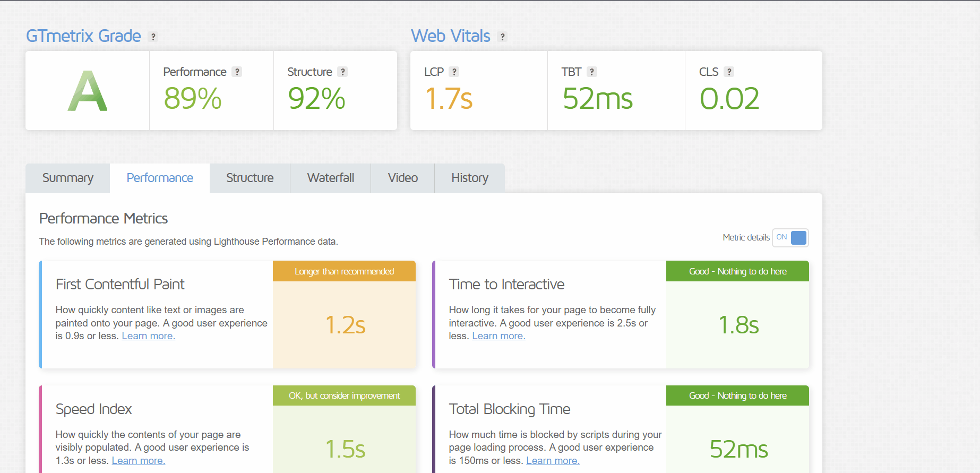Click the grade A letter badge
Image resolution: width=980 pixels, height=473 pixels.
88,91
